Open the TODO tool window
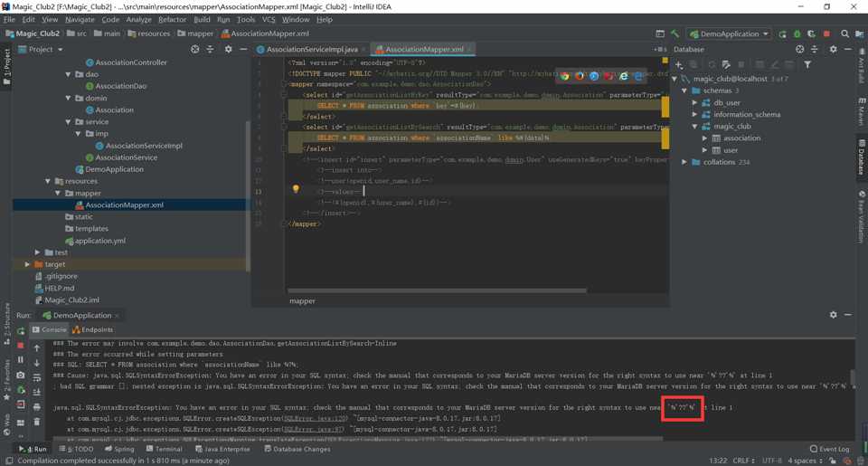Screen dimensions: 868x466 click(76, 449)
